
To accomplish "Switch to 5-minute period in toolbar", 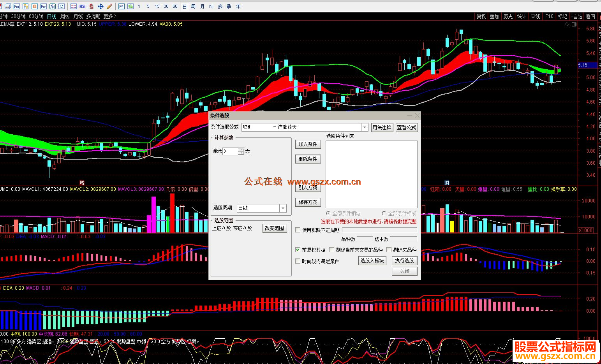I will coord(148,6).
